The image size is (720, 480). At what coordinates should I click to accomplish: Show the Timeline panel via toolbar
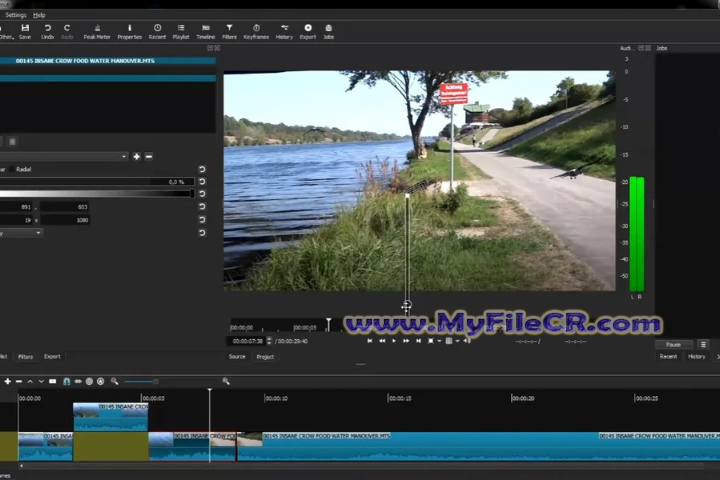206,32
